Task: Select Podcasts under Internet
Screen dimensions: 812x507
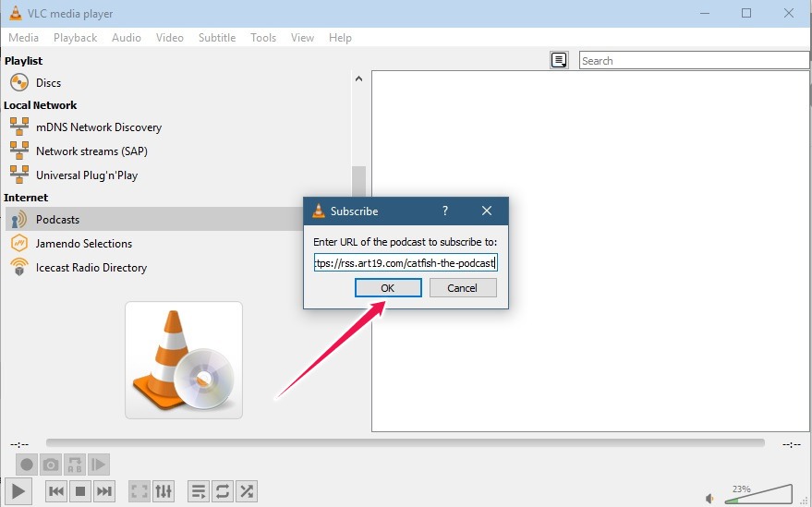Action: click(x=154, y=219)
